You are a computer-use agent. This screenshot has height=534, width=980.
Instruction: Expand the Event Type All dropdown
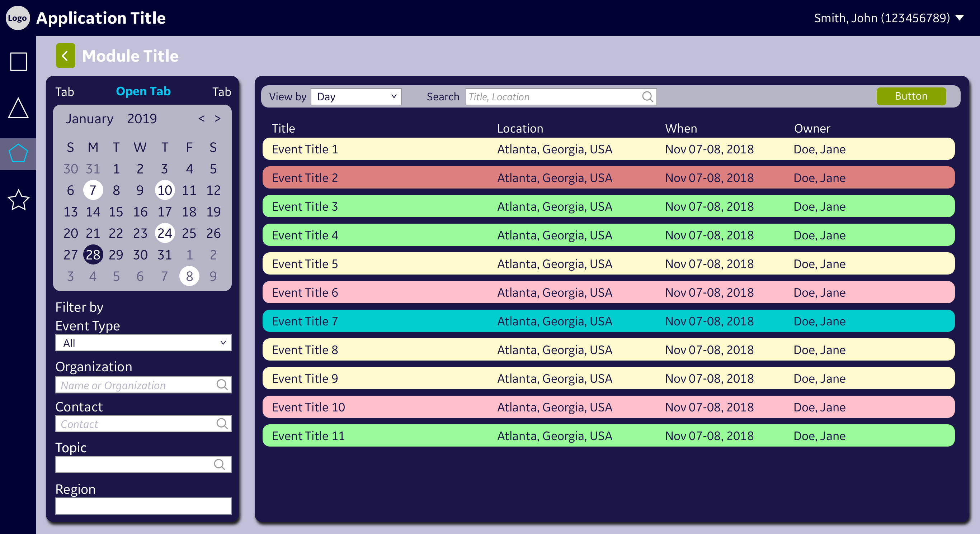(143, 343)
